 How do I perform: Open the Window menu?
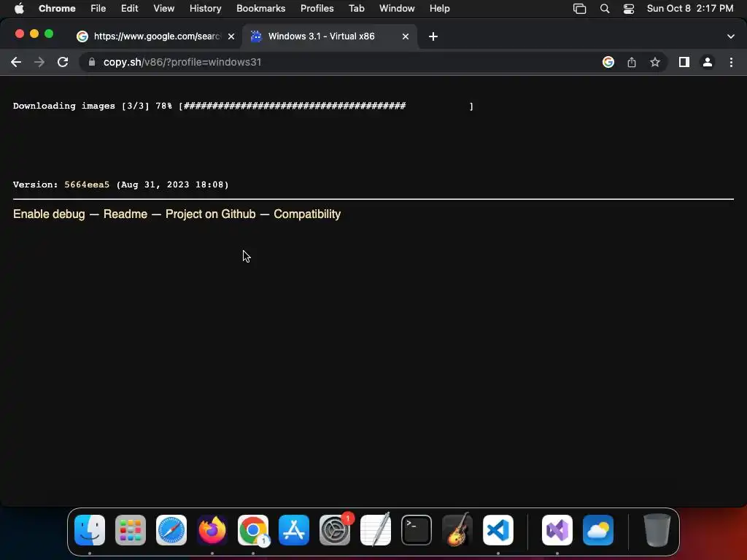(x=397, y=8)
